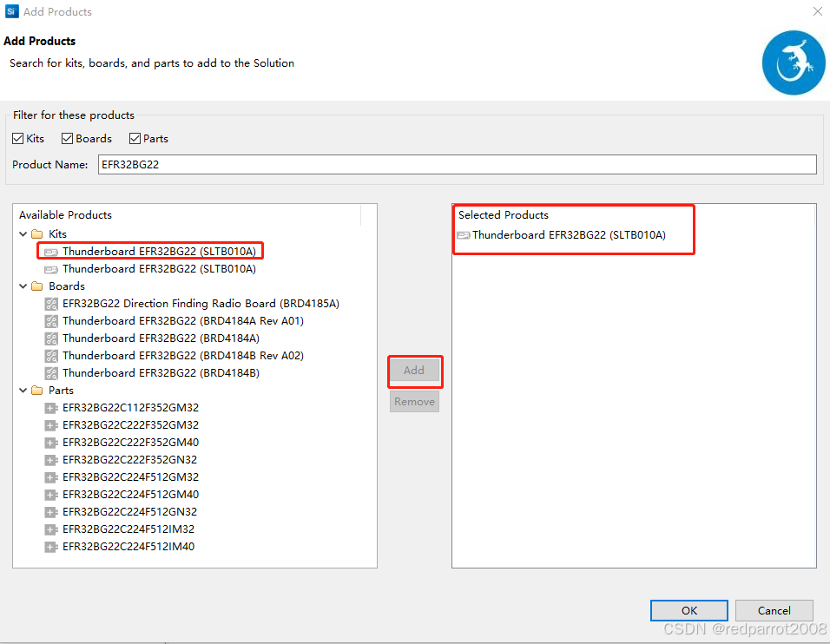Click the Cancel button
830x644 pixels.
pyautogui.click(x=774, y=611)
